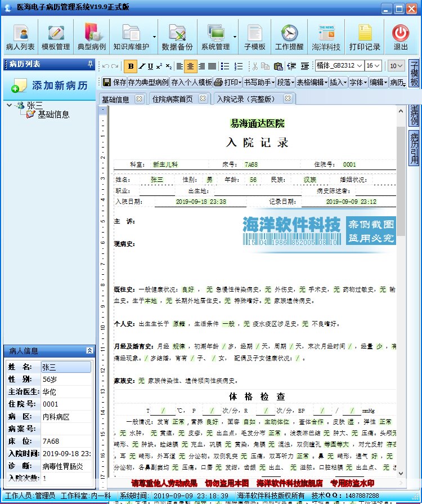Close the 入院记录（完整版）tab
This screenshot has height=504, width=422.
288,99
